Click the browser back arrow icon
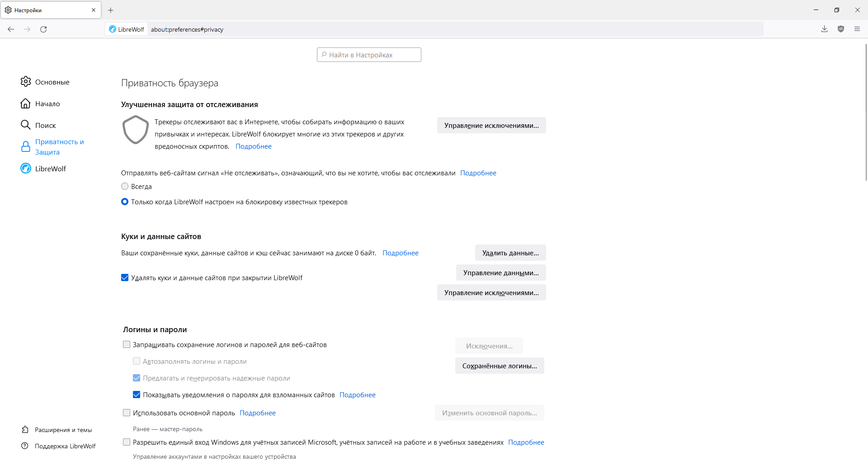 tap(11, 29)
